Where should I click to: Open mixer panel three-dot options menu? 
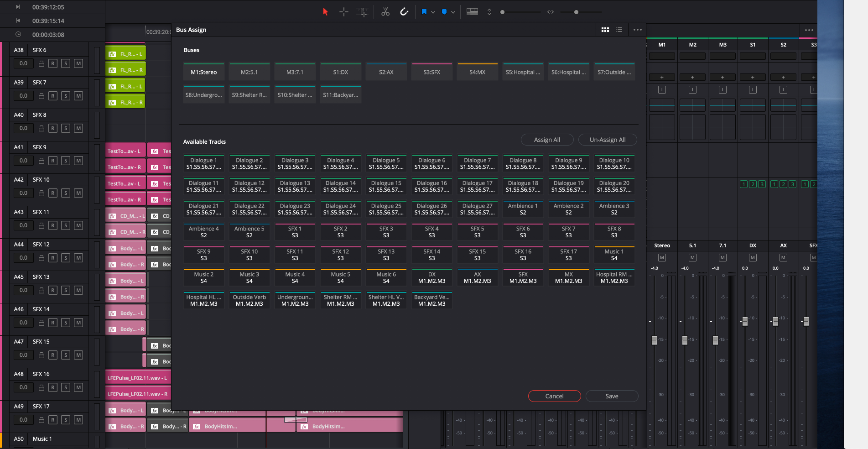point(809,30)
